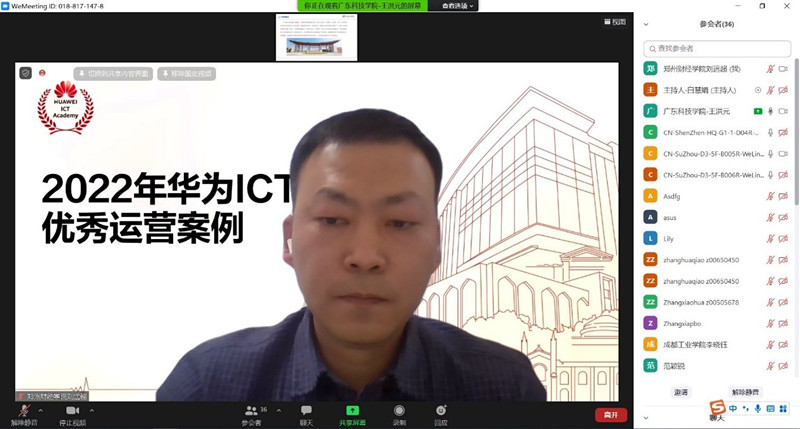Click the participants list scrollbar
The width and height of the screenshot is (800, 429).
click(x=796, y=133)
